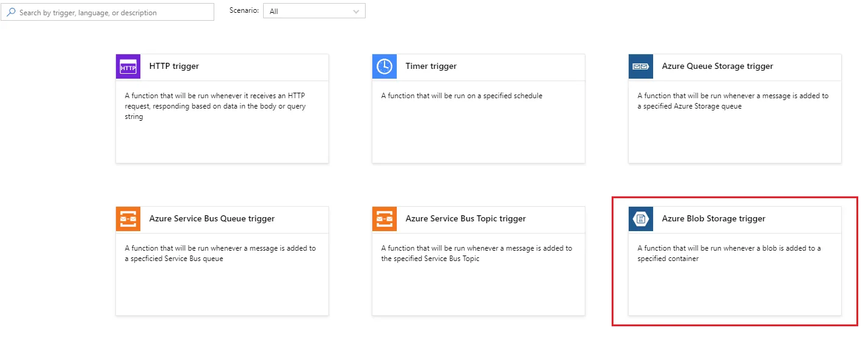Select the Timer trigger template title
This screenshot has height=347, width=868.
click(x=431, y=66)
